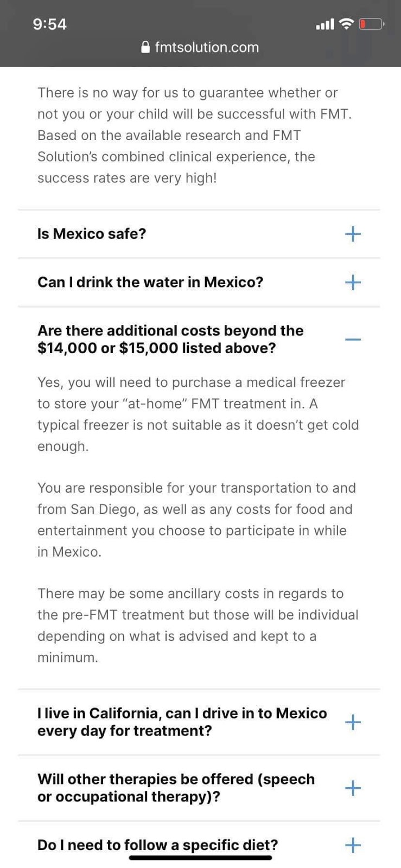Collapse additional costs section via minus icon
The image size is (401, 868).
coord(353,340)
